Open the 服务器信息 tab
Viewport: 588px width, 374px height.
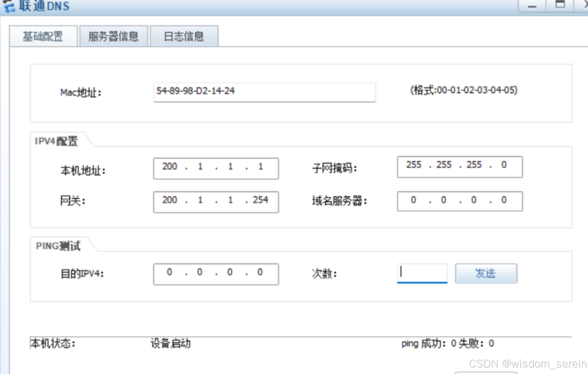coord(114,36)
